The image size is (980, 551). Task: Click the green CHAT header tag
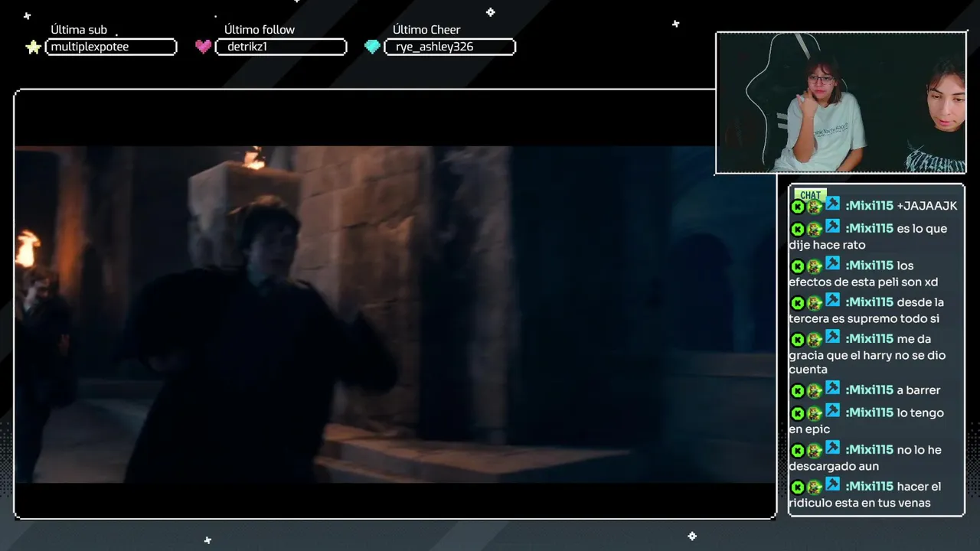coord(810,194)
